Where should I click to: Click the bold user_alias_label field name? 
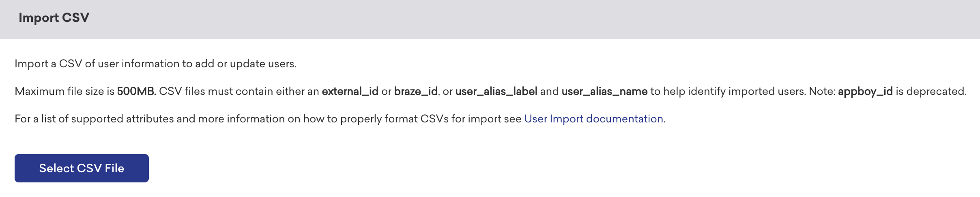coord(496,91)
